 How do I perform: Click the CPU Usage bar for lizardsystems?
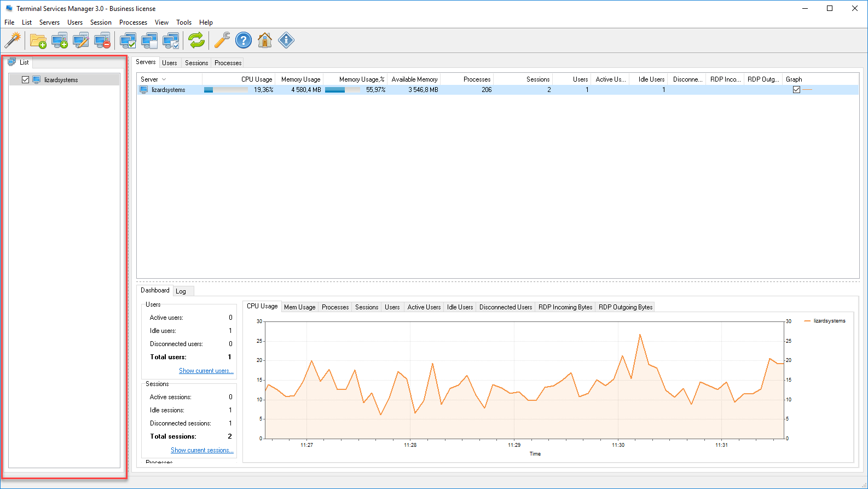[x=225, y=90]
